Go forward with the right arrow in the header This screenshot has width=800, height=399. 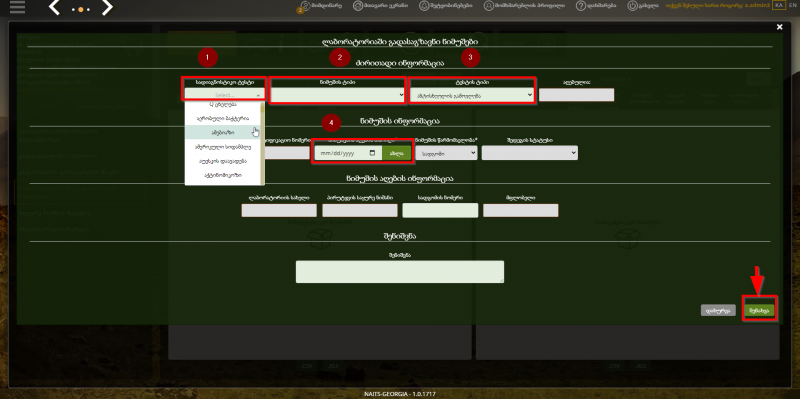point(107,7)
